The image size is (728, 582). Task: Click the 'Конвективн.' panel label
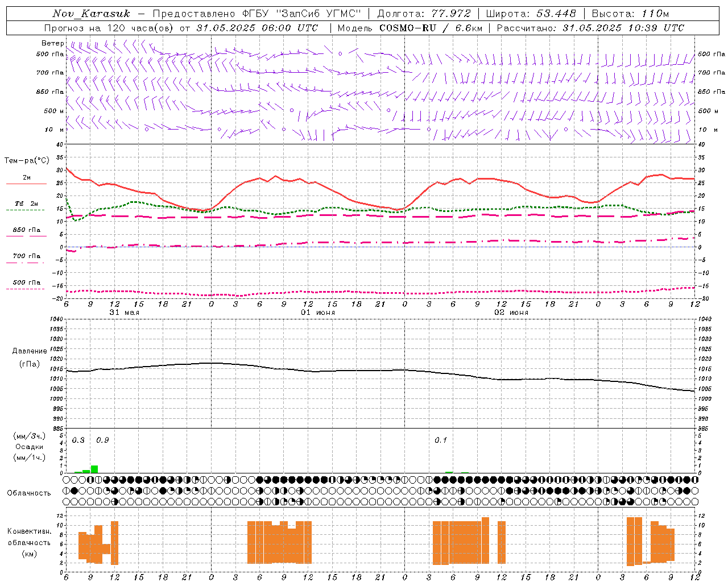tap(30, 531)
